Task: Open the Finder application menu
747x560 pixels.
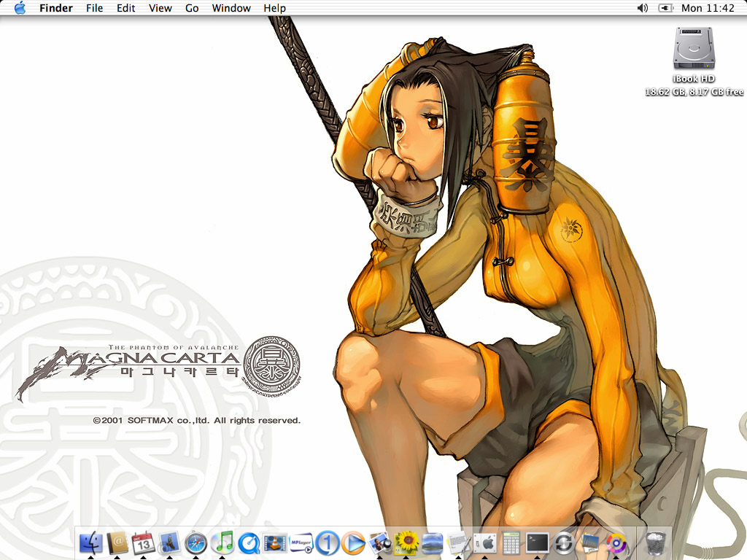Action: [56, 8]
